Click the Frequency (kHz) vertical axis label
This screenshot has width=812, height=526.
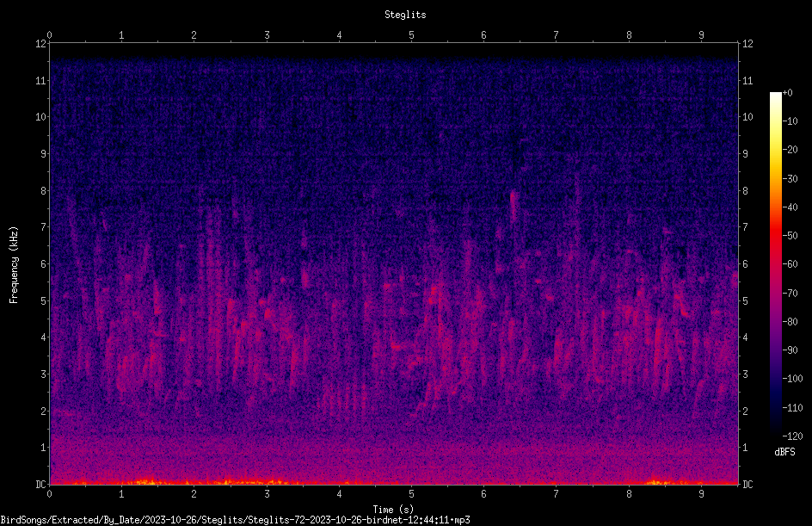coord(14,264)
